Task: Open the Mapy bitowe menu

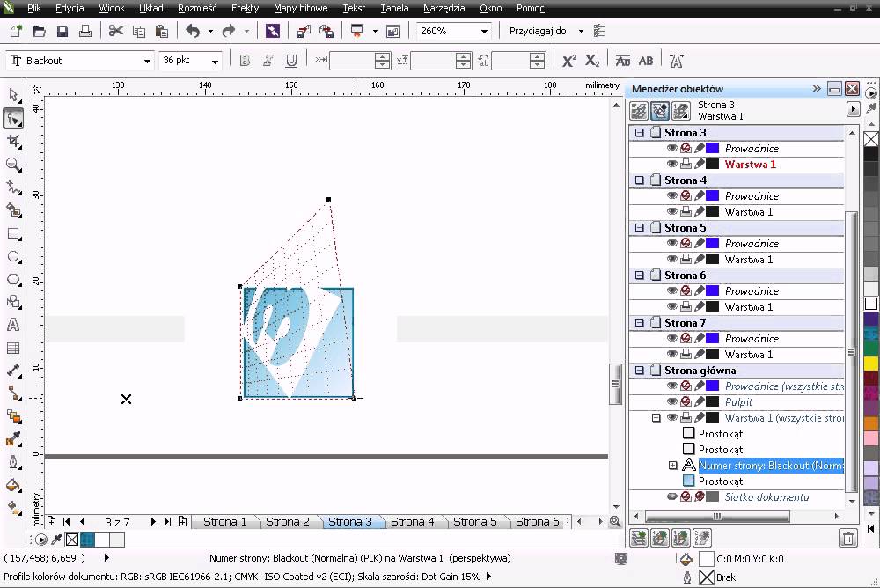Action: coord(301,8)
